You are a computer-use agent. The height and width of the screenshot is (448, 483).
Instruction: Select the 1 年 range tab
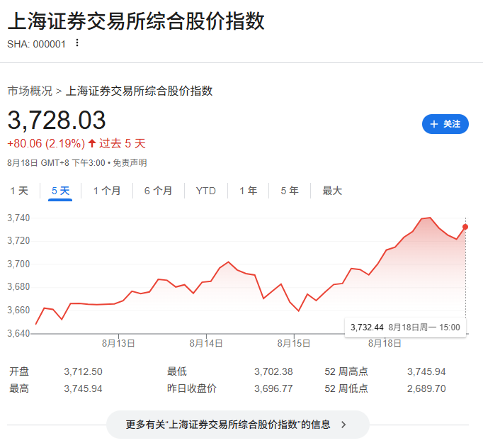point(249,191)
